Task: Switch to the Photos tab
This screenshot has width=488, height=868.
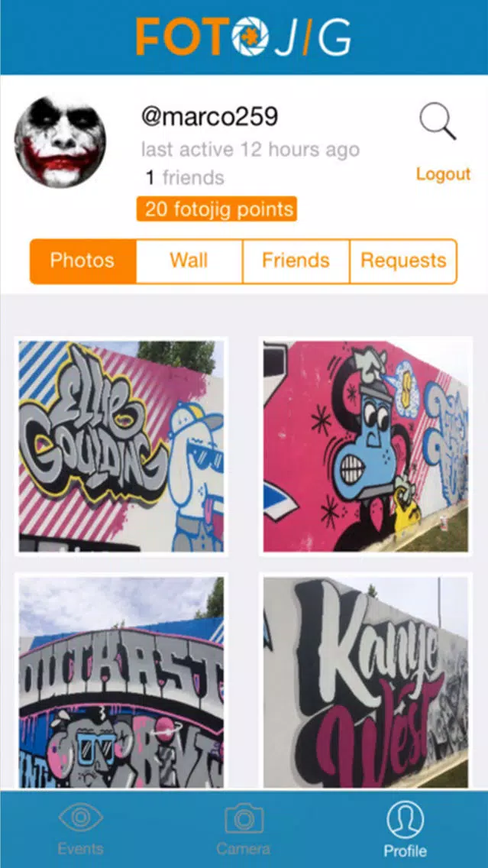Action: pos(83,261)
